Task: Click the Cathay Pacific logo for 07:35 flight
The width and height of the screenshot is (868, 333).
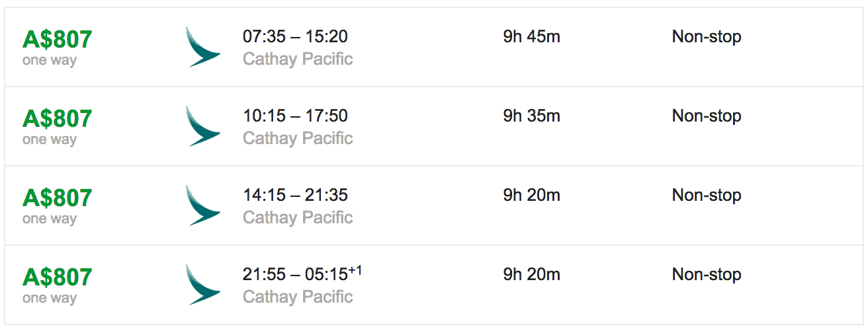Action: click(x=203, y=47)
